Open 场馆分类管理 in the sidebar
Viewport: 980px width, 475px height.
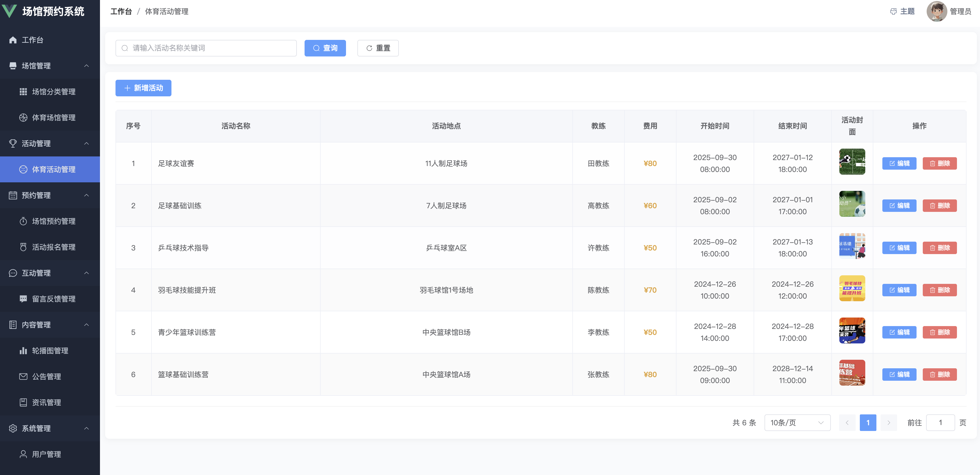(x=53, y=92)
